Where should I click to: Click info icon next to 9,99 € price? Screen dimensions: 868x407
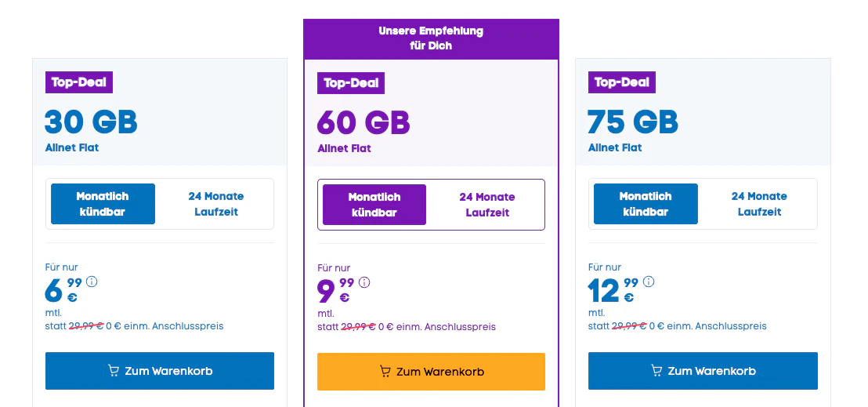point(364,283)
